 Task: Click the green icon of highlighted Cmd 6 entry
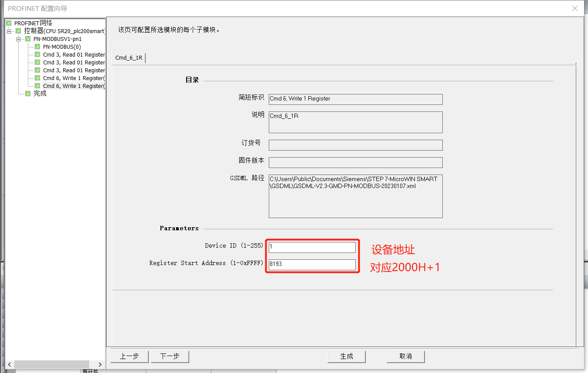tap(37, 86)
